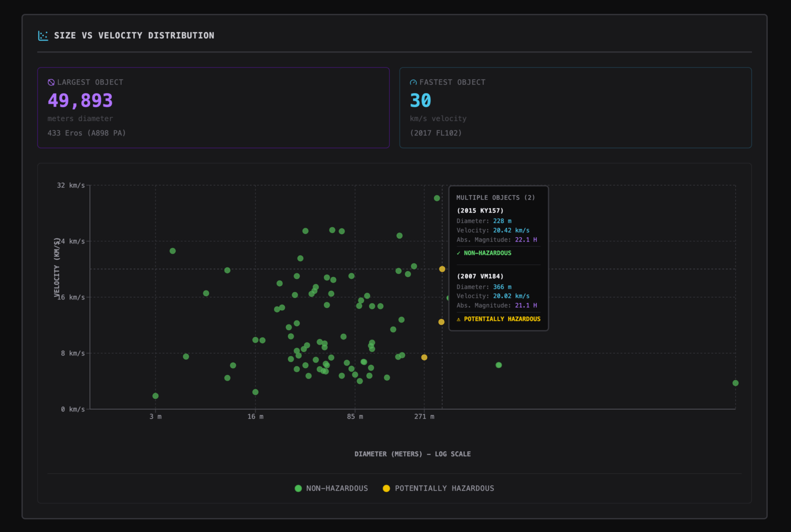
Task: Click the yellow dot icon in the legend
Action: (x=387, y=488)
